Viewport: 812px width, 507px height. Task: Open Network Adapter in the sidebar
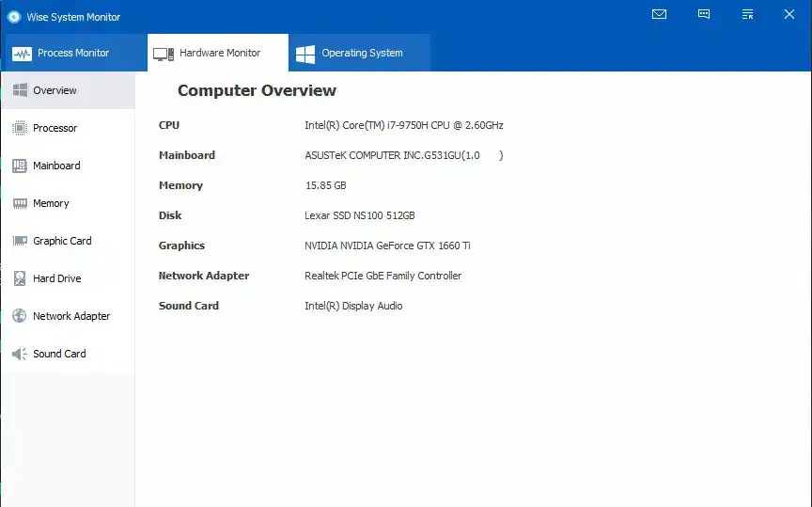tap(68, 316)
